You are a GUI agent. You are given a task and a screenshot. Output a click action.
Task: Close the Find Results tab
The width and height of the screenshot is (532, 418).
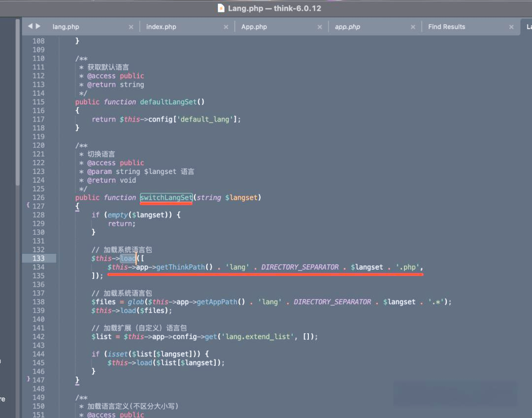511,27
